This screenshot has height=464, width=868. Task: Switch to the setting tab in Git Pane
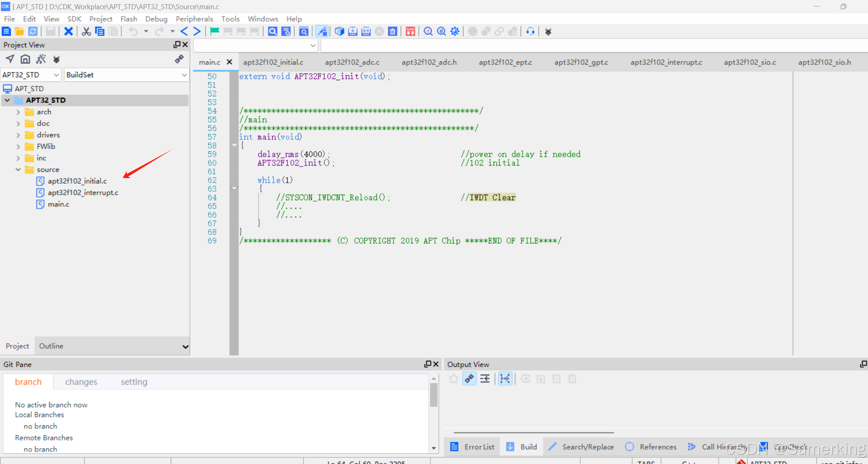pyautogui.click(x=134, y=382)
